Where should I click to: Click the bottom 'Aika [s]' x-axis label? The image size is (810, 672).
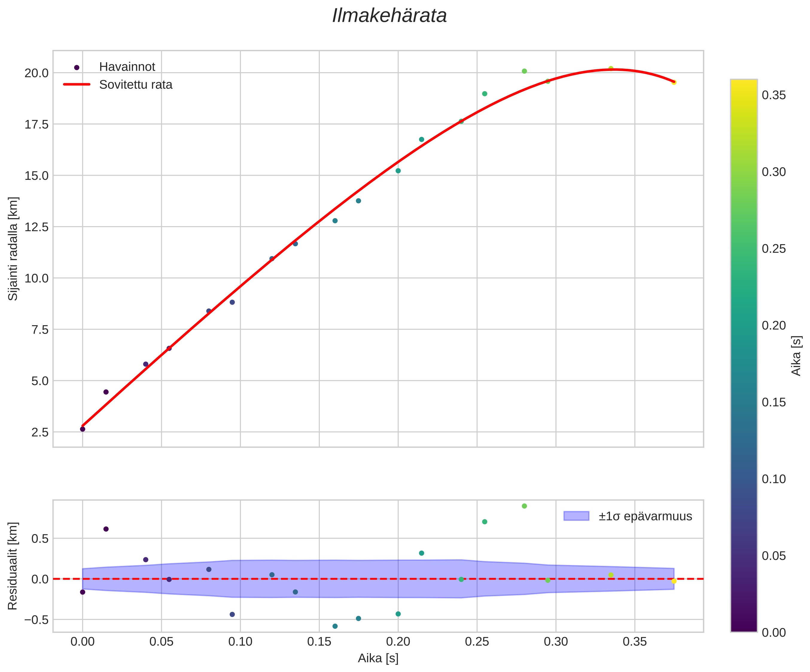378,658
